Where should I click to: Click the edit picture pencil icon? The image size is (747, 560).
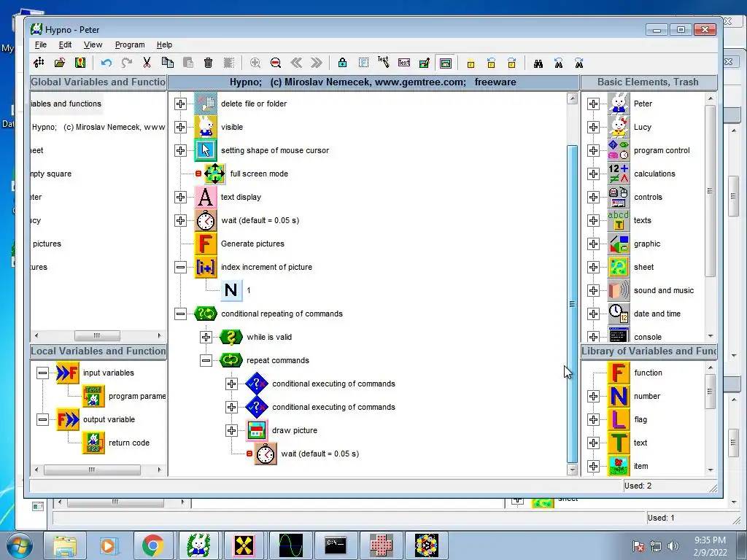[x=425, y=63]
